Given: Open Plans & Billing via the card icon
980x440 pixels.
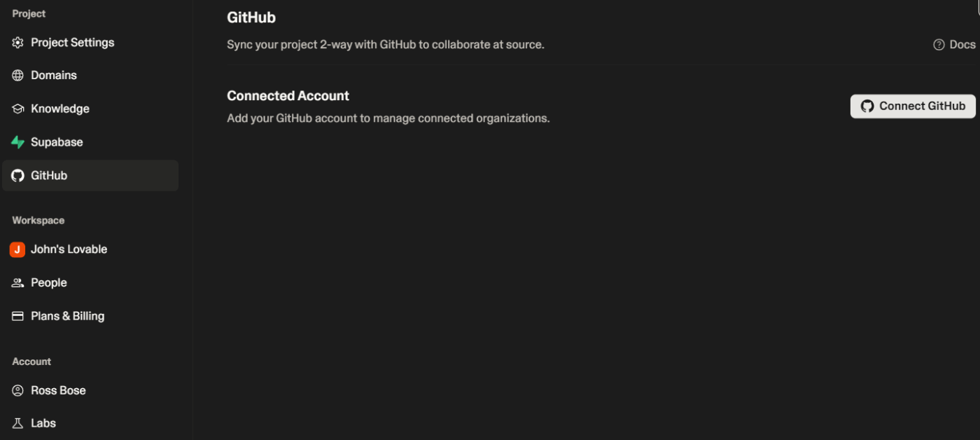Looking at the screenshot, I should pos(17,316).
